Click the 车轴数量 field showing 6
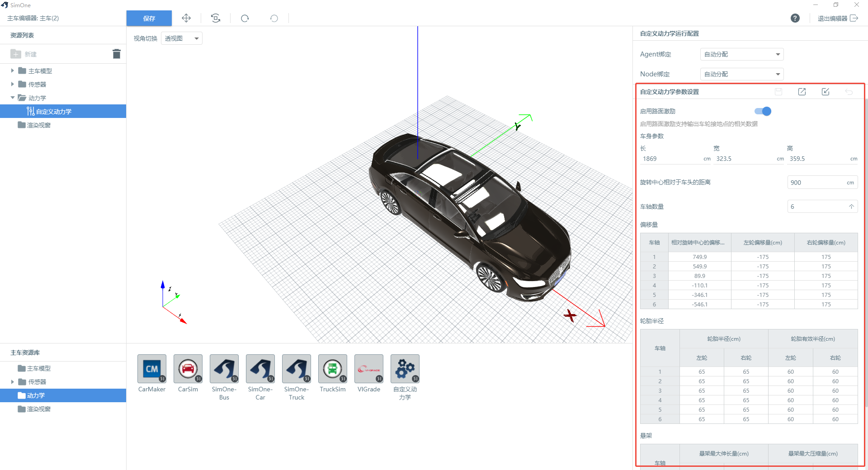This screenshot has height=470, width=868. (x=822, y=207)
